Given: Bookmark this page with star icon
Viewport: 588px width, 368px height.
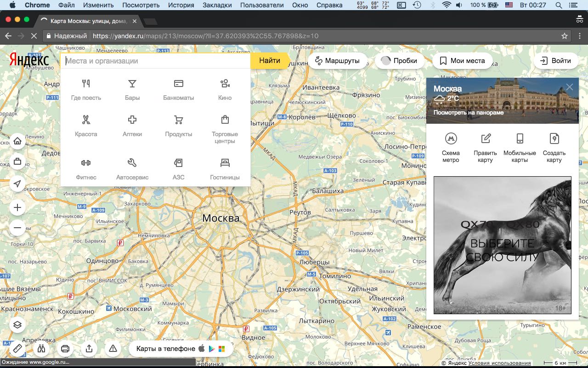Looking at the screenshot, I should point(565,36).
